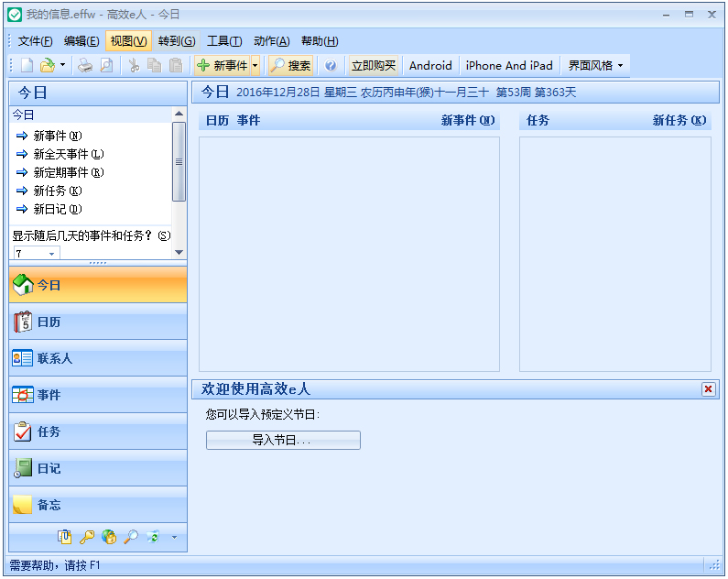This screenshot has height=579, width=728.
Task: Click the print preview icon
Action: 106,65
